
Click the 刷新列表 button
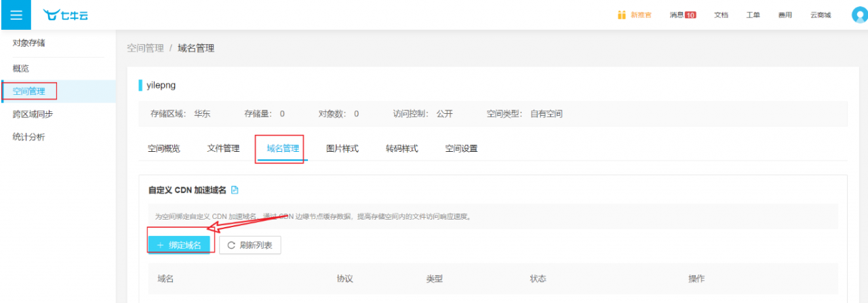[250, 245]
